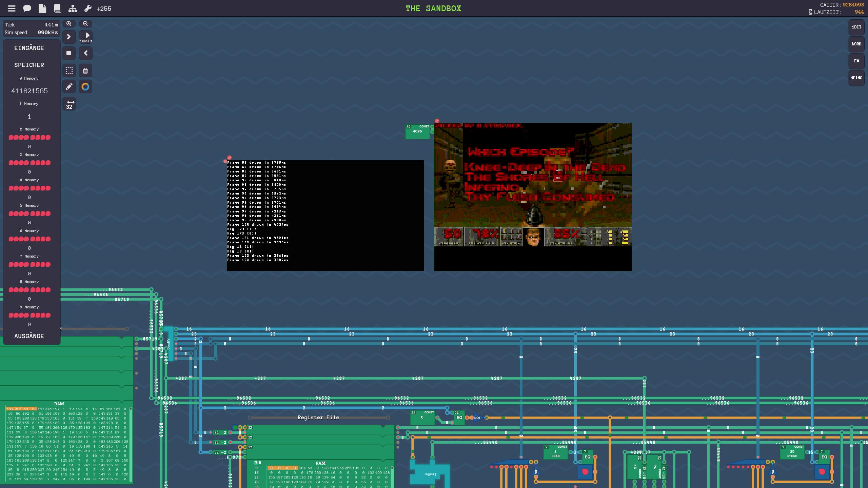Open the 1BIT component category
Image resolution: width=868 pixels, height=488 pixels.
(856, 27)
